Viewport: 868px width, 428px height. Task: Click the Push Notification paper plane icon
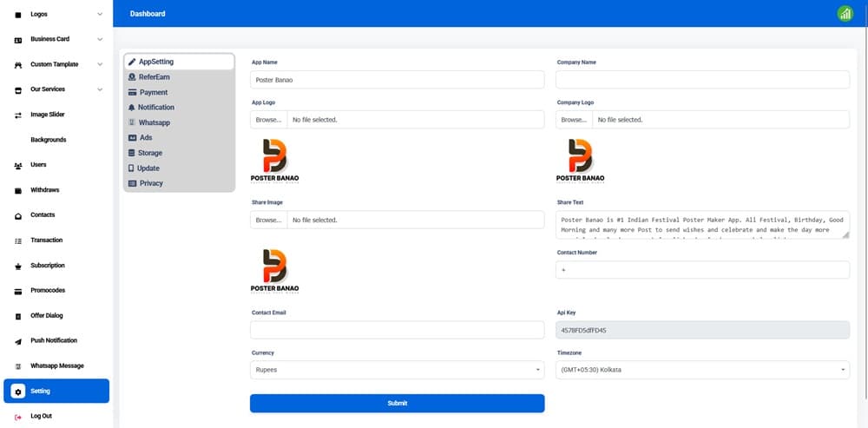coord(18,341)
